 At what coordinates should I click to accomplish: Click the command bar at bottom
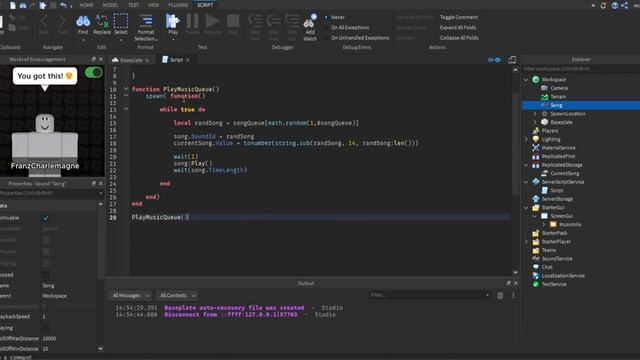[x=320, y=357]
